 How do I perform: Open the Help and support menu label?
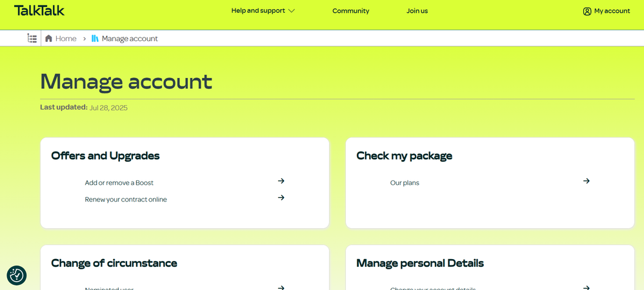click(258, 11)
